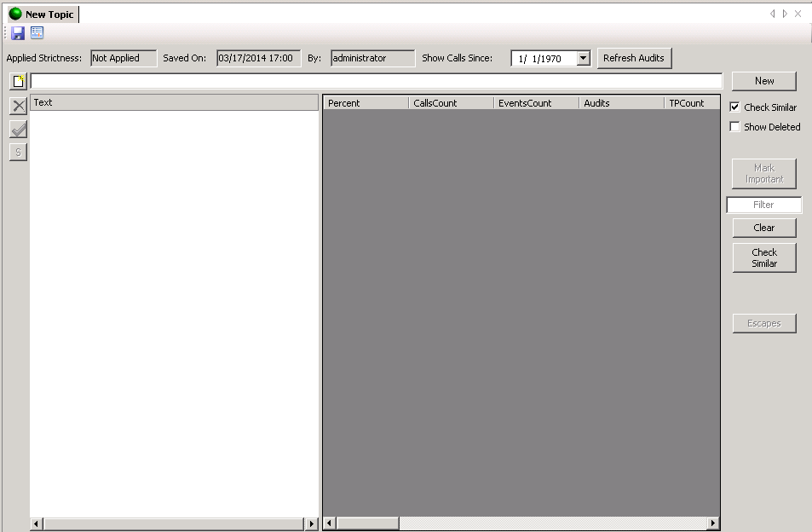Open the Show Calls Since date dropdown
812x532 pixels.
tap(583, 59)
